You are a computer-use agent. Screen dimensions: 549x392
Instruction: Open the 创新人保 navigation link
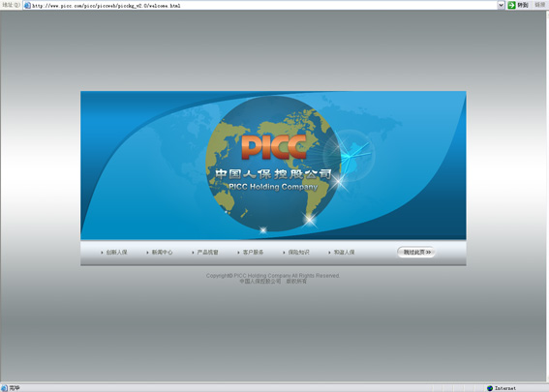(x=116, y=252)
